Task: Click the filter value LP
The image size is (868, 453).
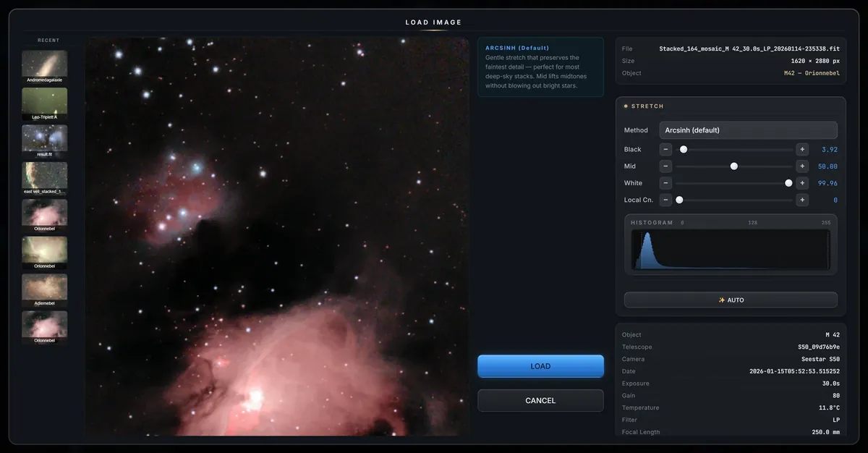Action: pos(836,420)
